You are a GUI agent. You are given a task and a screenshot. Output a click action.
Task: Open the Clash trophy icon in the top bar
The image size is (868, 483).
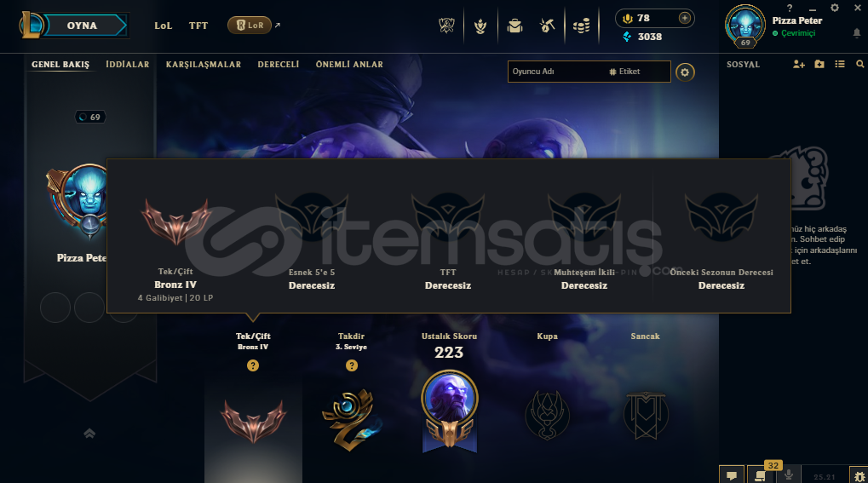480,26
